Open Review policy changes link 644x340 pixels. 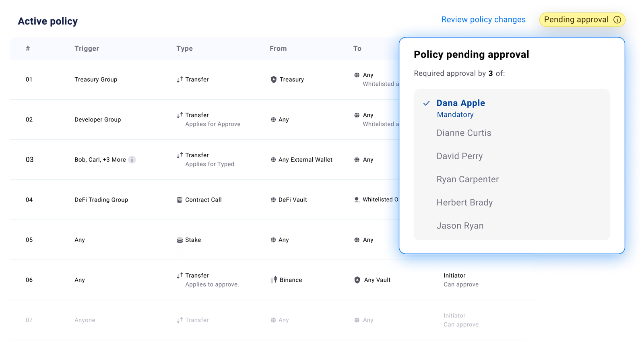483,20
